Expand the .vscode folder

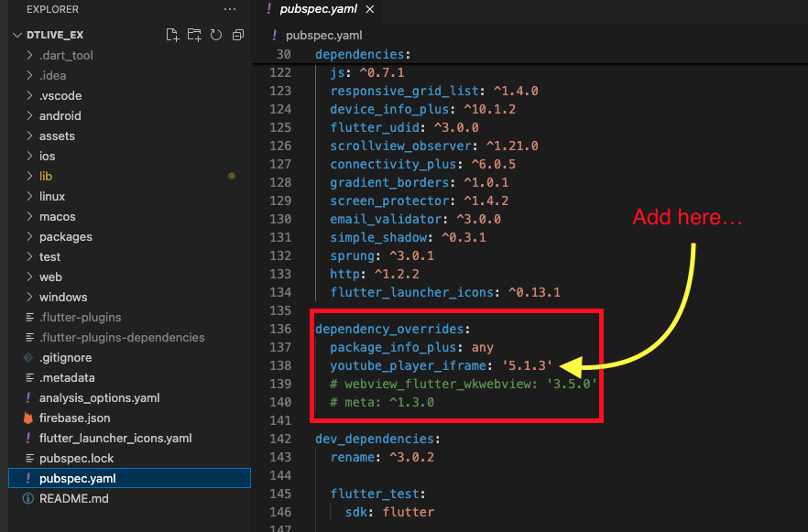60,95
